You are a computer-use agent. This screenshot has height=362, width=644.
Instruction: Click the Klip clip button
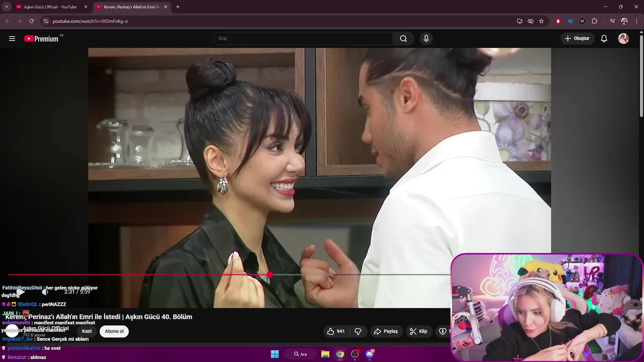[x=419, y=331]
